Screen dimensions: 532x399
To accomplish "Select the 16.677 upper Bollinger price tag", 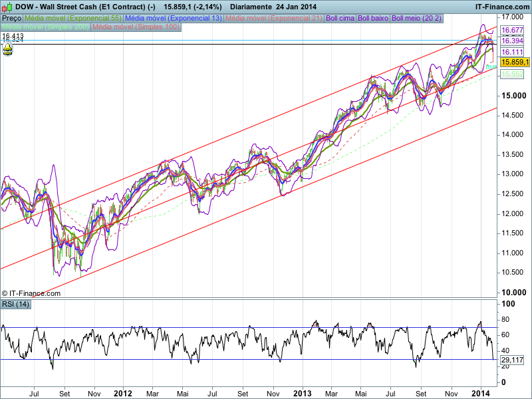I will point(512,30).
